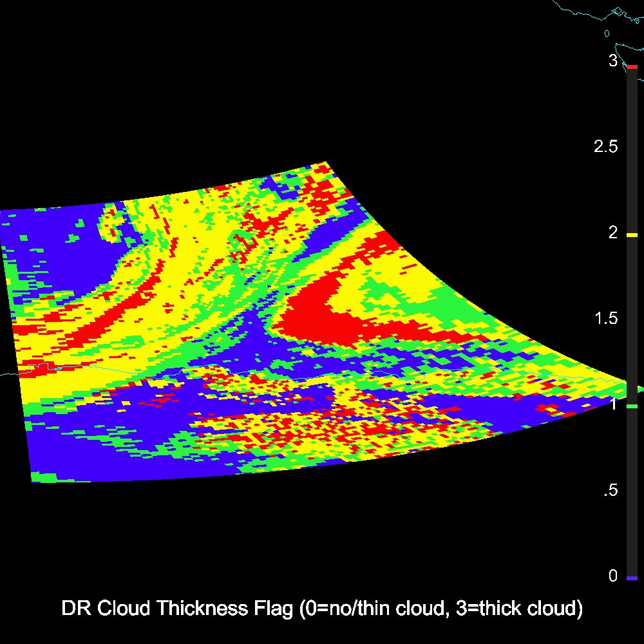This screenshot has height=644, width=644.
Task: Select the colorbar tick label 2
Action: 613,232
